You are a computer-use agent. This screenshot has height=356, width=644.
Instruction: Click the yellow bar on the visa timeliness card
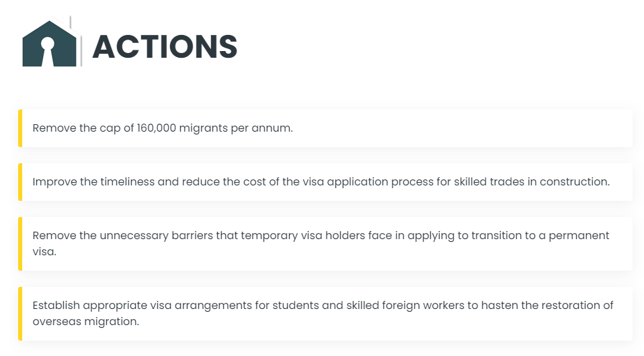[20, 182]
